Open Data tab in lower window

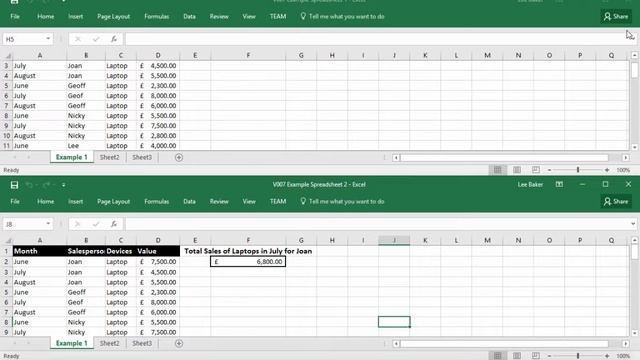click(x=189, y=201)
